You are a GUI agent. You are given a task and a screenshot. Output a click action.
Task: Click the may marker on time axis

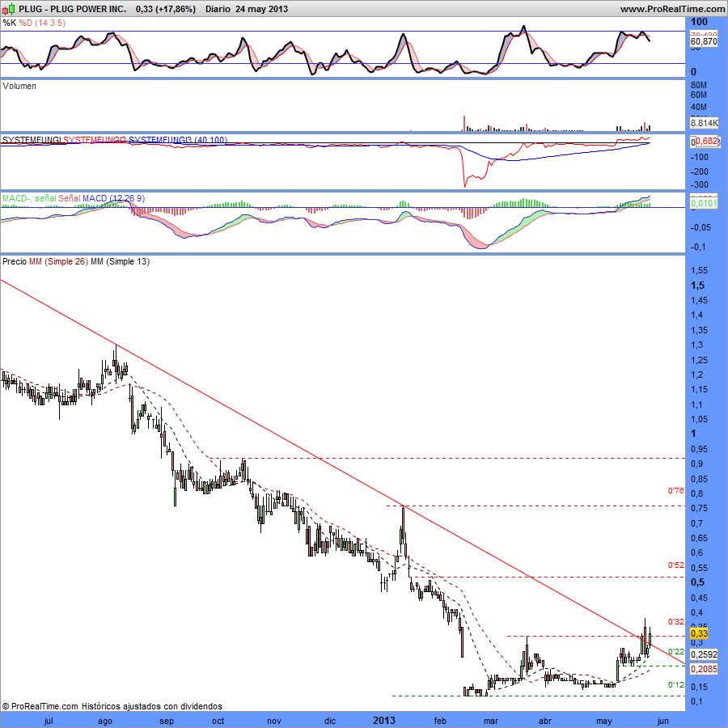pyautogui.click(x=604, y=721)
